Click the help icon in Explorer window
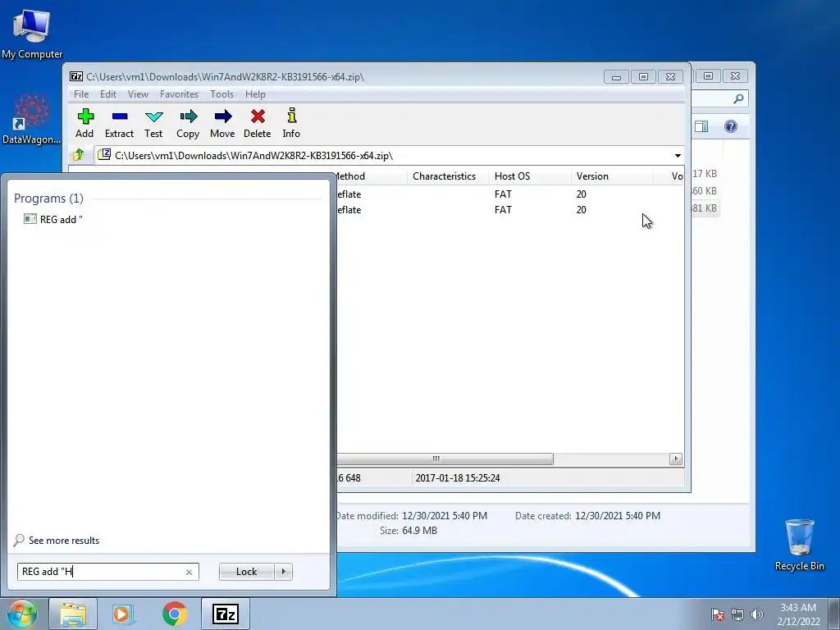Screen dimensions: 840x630 [x=731, y=126]
